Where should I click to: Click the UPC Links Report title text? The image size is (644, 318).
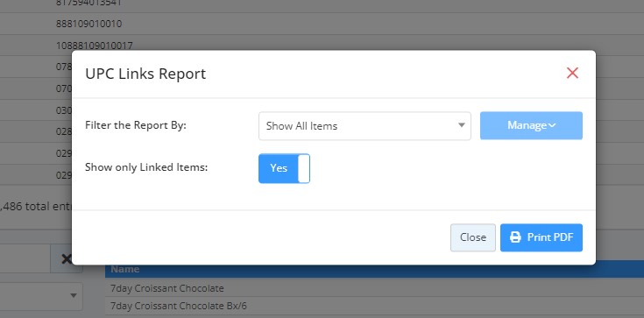(145, 74)
